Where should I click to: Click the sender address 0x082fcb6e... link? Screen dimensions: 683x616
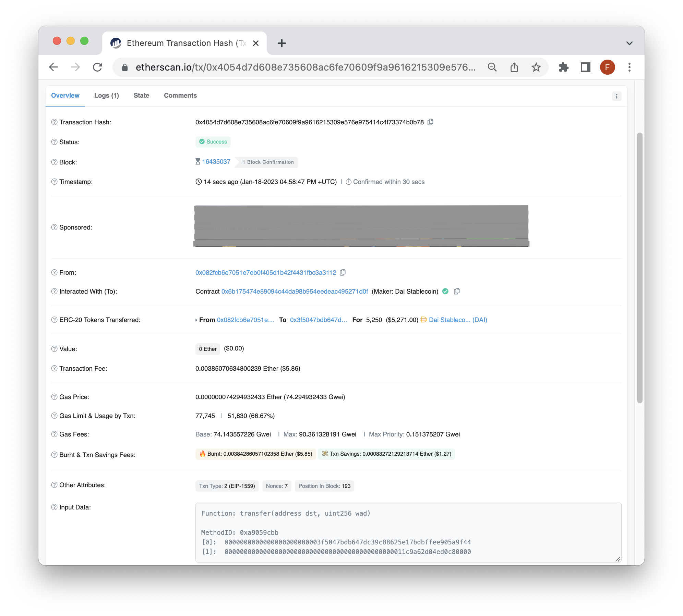[x=266, y=272]
